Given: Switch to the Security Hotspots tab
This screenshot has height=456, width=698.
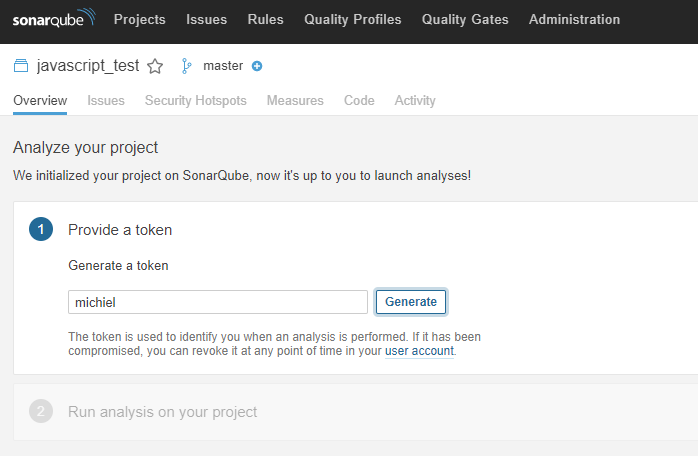Looking at the screenshot, I should (x=195, y=101).
